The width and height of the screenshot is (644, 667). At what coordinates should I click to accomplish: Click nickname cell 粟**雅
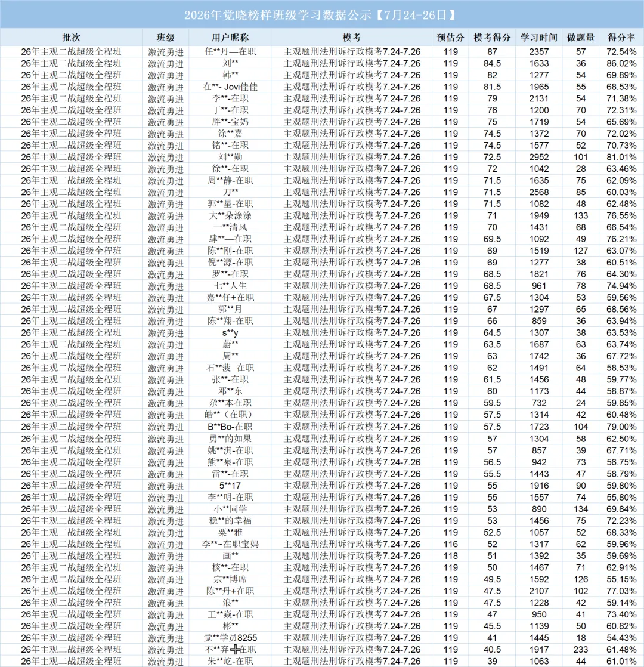coord(230,532)
